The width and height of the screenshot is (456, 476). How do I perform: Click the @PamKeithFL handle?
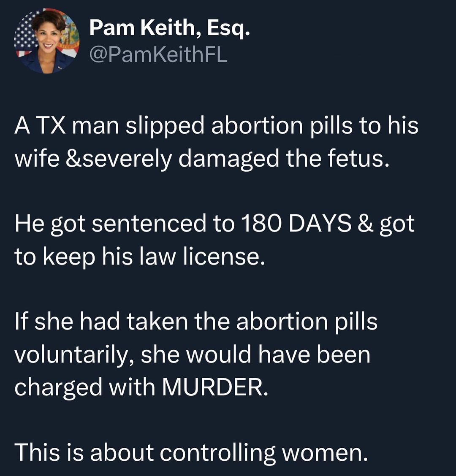tap(158, 55)
